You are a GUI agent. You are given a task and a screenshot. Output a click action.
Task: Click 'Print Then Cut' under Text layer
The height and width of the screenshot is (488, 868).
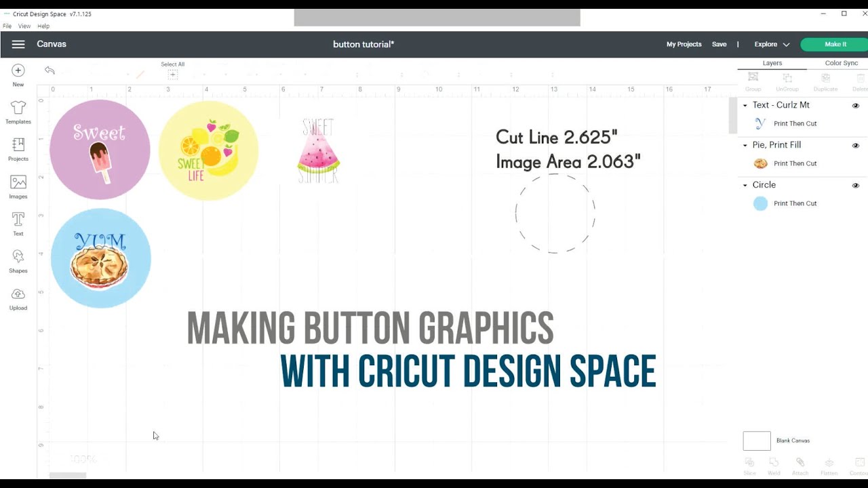[795, 123]
